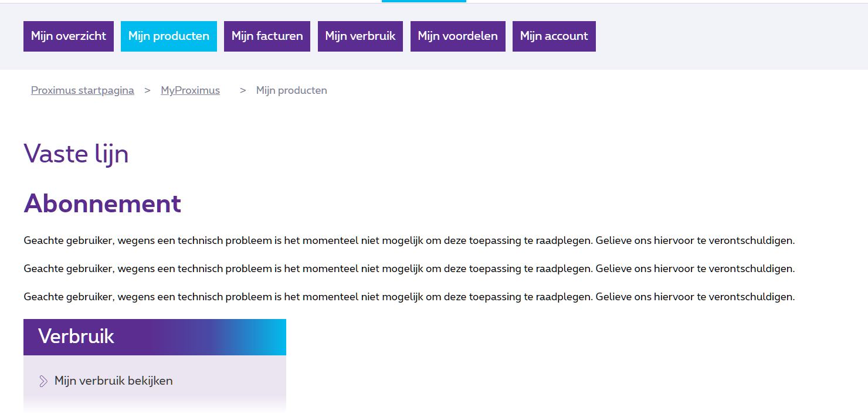Open the Mijn verbruik bekijken link
Viewport: 868px width, 414px height.
coord(114,381)
